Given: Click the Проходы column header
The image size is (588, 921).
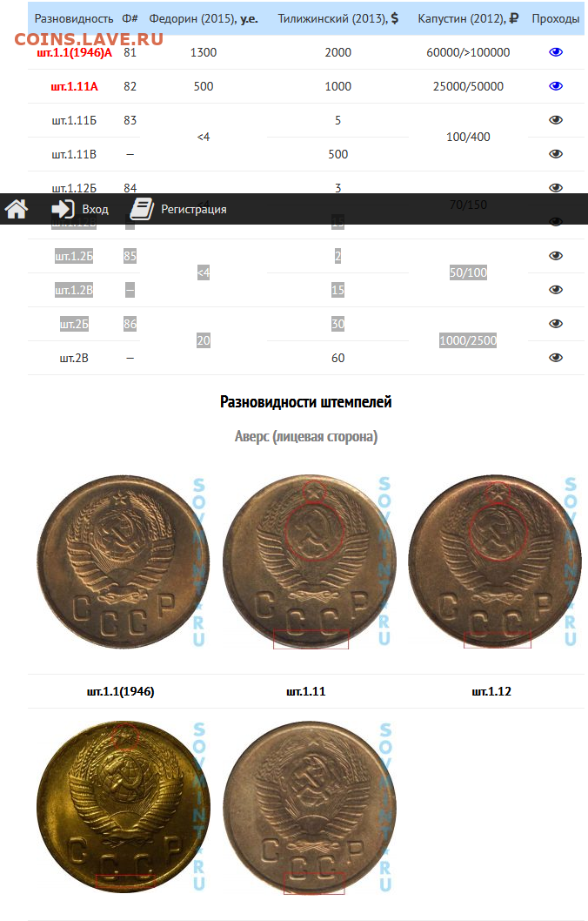Looking at the screenshot, I should coord(555,19).
